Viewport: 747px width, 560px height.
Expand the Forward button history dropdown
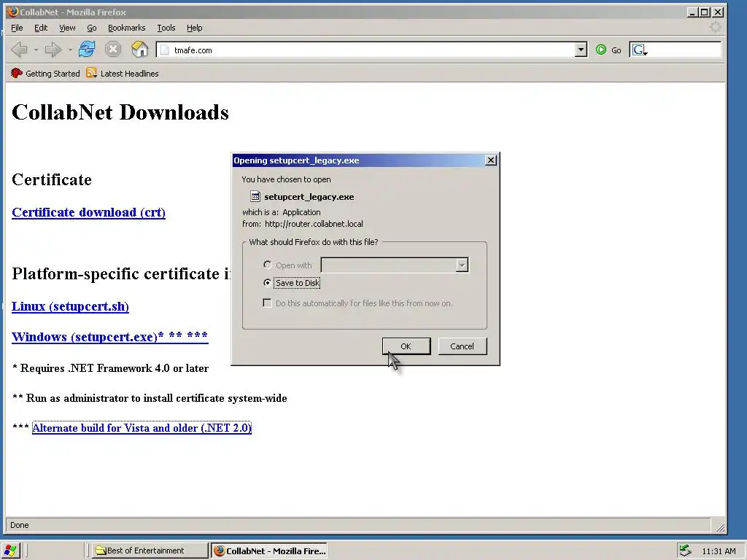pyautogui.click(x=70, y=50)
